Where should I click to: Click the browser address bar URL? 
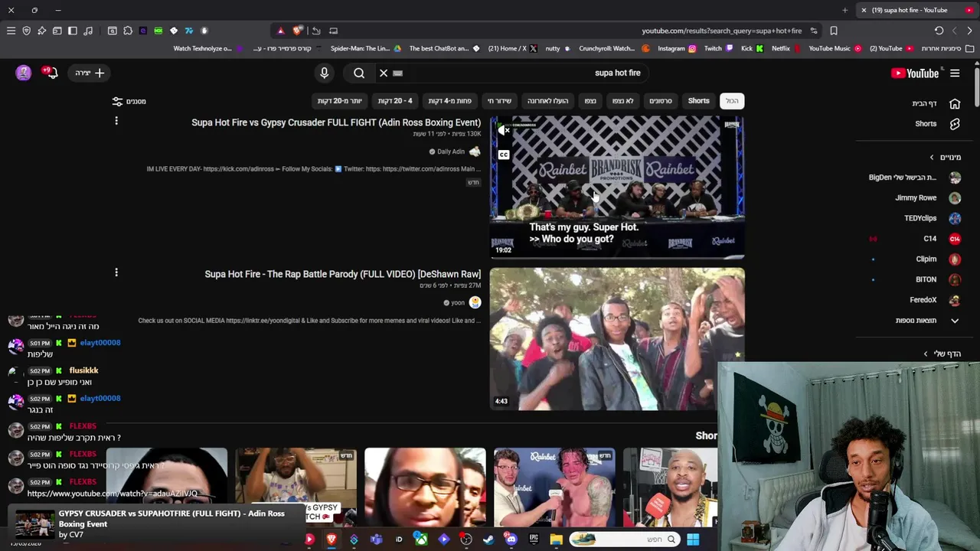(721, 31)
